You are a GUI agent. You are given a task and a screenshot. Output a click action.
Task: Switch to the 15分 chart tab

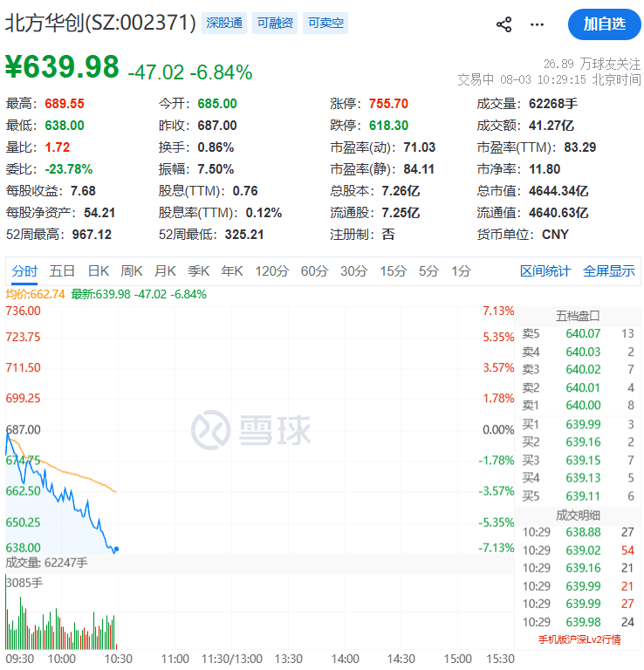[394, 271]
